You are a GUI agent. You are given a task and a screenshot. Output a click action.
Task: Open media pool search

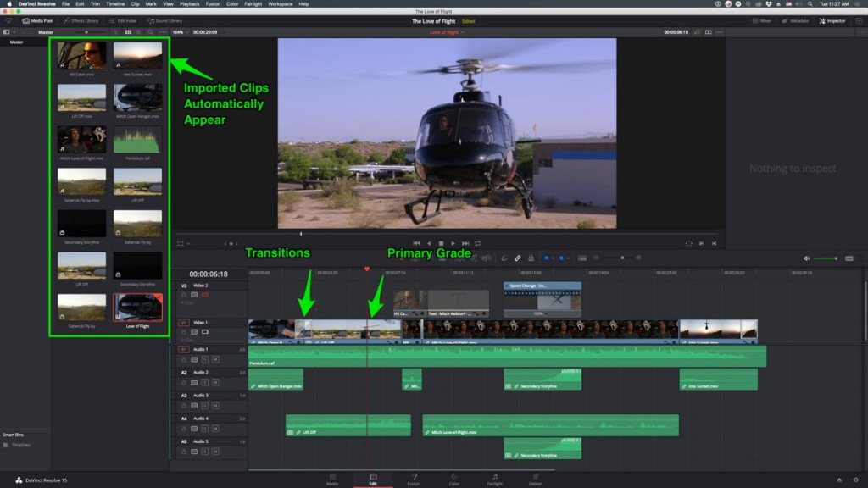click(150, 32)
